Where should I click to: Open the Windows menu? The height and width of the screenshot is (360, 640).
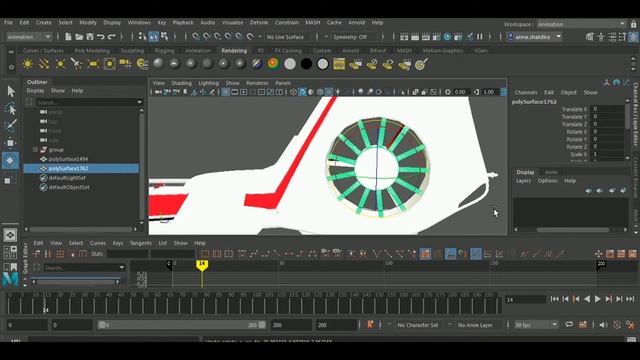[x=139, y=22]
